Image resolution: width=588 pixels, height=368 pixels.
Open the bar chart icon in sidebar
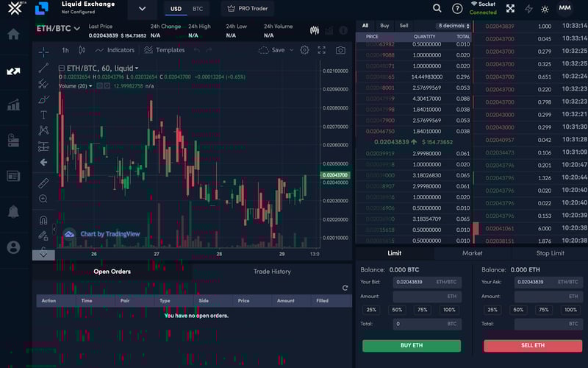(13, 105)
